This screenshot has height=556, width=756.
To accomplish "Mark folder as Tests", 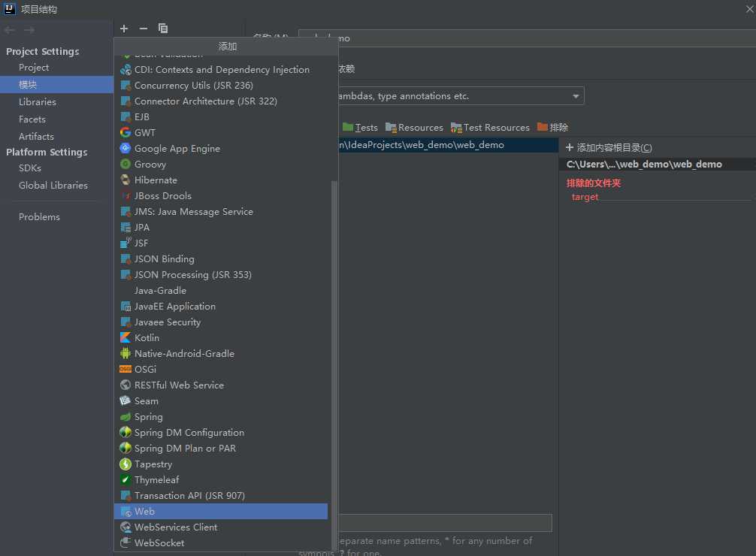I will coord(360,127).
